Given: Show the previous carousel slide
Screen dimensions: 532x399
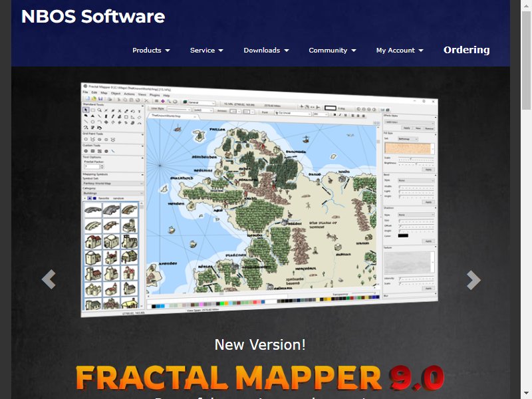Looking at the screenshot, I should (49, 279).
